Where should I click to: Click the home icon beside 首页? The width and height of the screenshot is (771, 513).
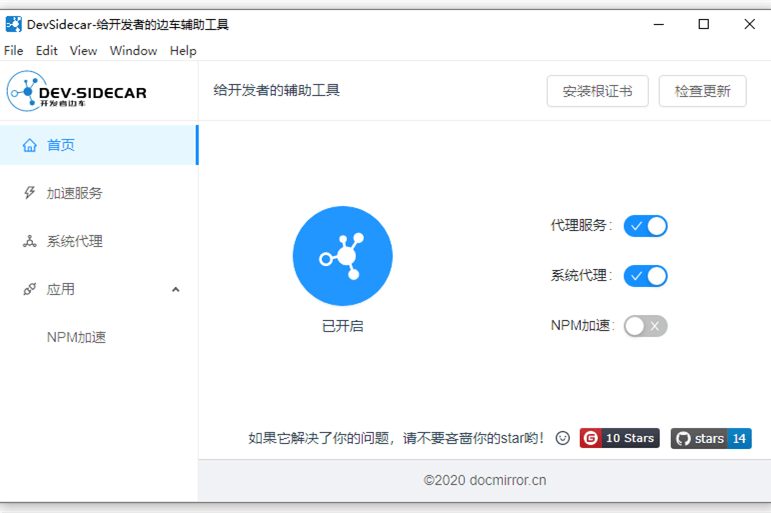coord(30,145)
